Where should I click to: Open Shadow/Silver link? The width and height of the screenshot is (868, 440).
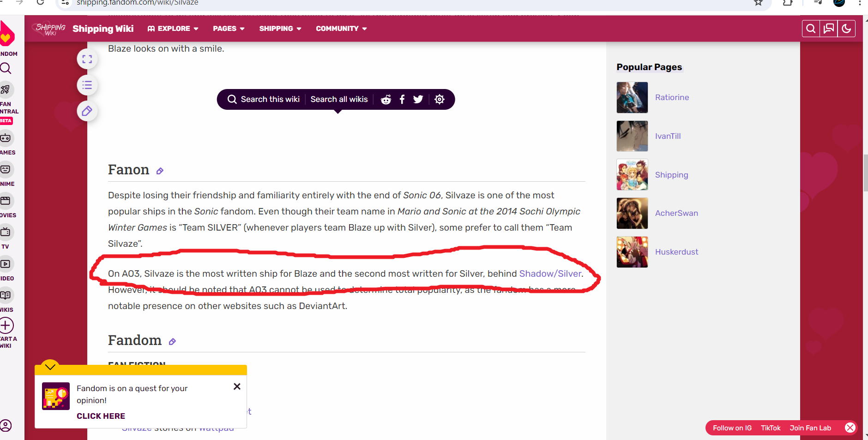pos(550,274)
